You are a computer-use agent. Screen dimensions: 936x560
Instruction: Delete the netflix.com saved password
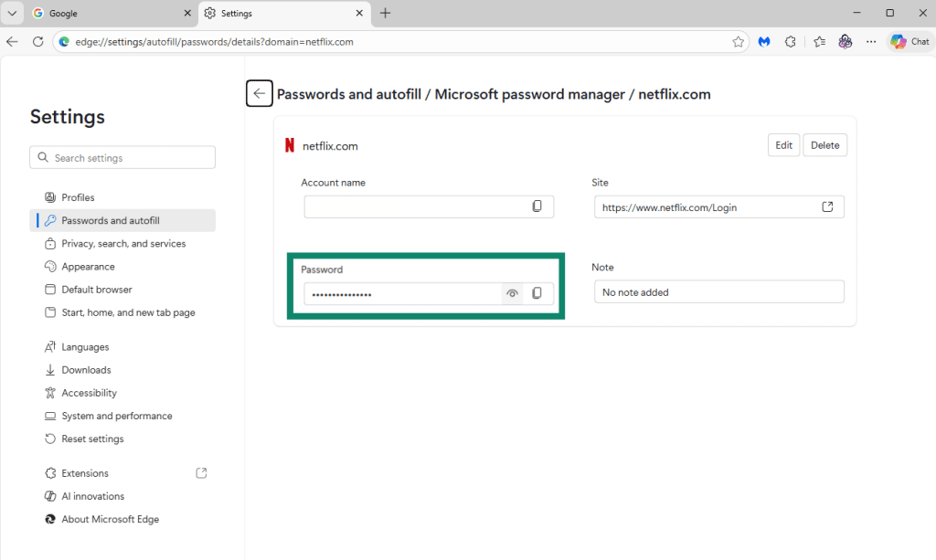click(x=824, y=145)
